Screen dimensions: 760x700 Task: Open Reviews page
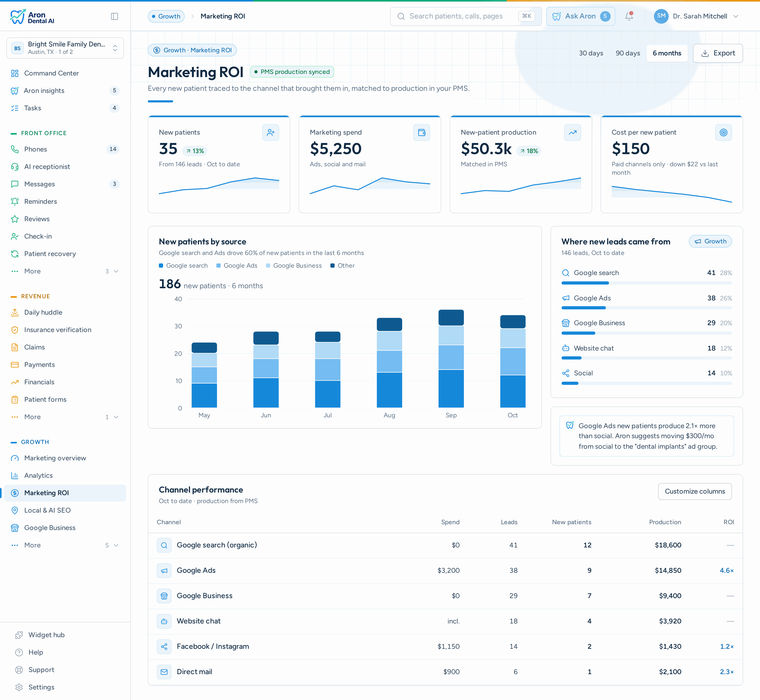(x=65, y=219)
